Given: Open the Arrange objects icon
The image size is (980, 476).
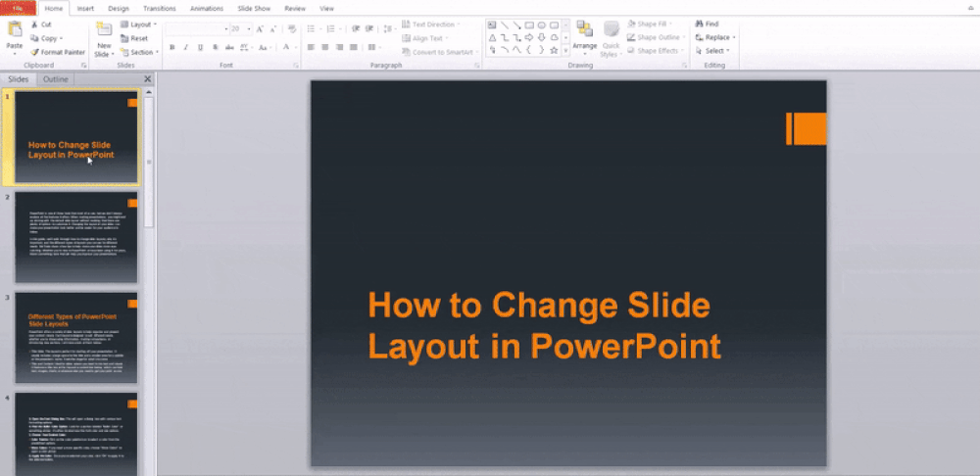Looking at the screenshot, I should (585, 29).
